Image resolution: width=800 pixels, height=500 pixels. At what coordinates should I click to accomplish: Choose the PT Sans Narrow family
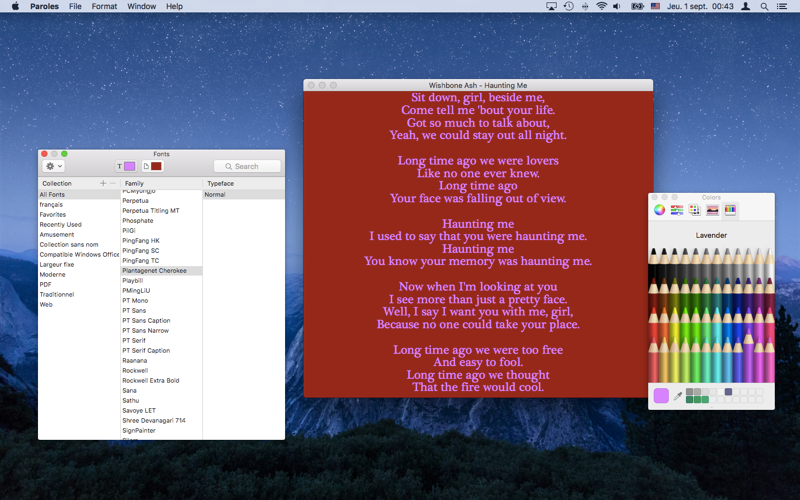coord(161,331)
